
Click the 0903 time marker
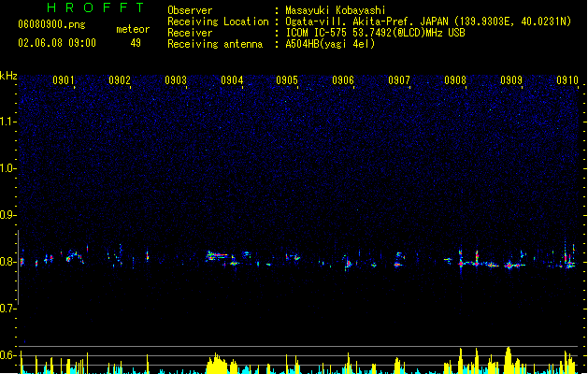(176, 79)
